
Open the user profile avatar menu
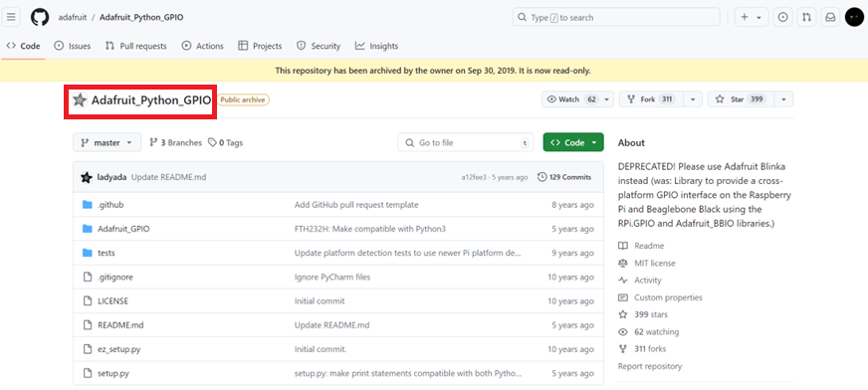[854, 17]
